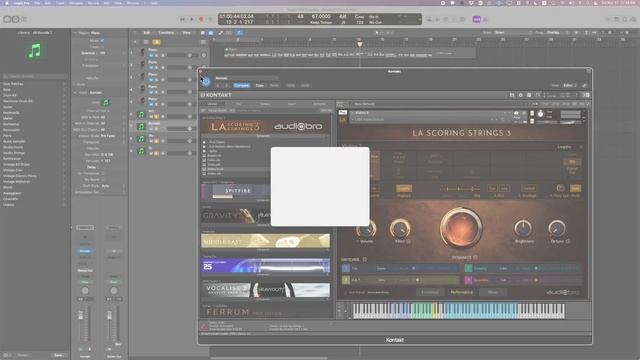The image size is (640, 360).
Task: Click the magenta switch slot number square
Action: click(x=469, y=280)
